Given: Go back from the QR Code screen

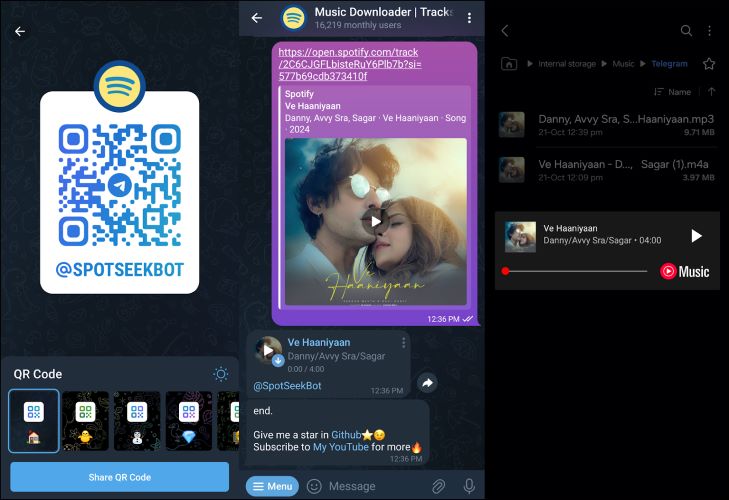Looking at the screenshot, I should [20, 31].
